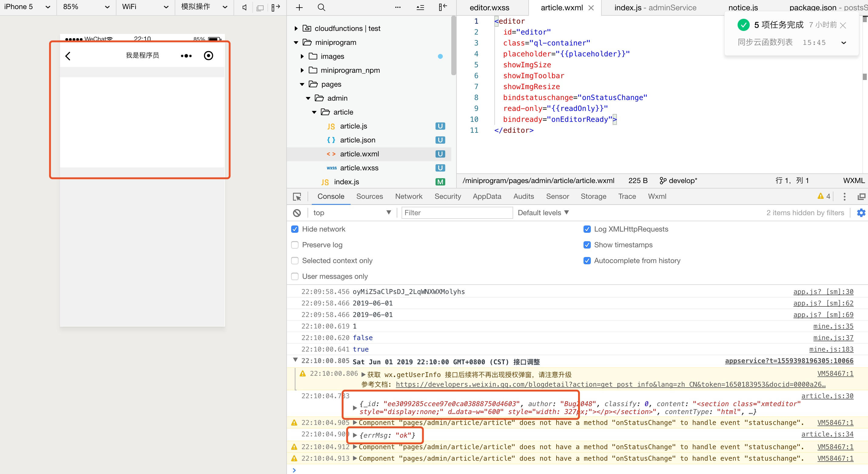Tap the back arrow in simulator

tap(68, 56)
